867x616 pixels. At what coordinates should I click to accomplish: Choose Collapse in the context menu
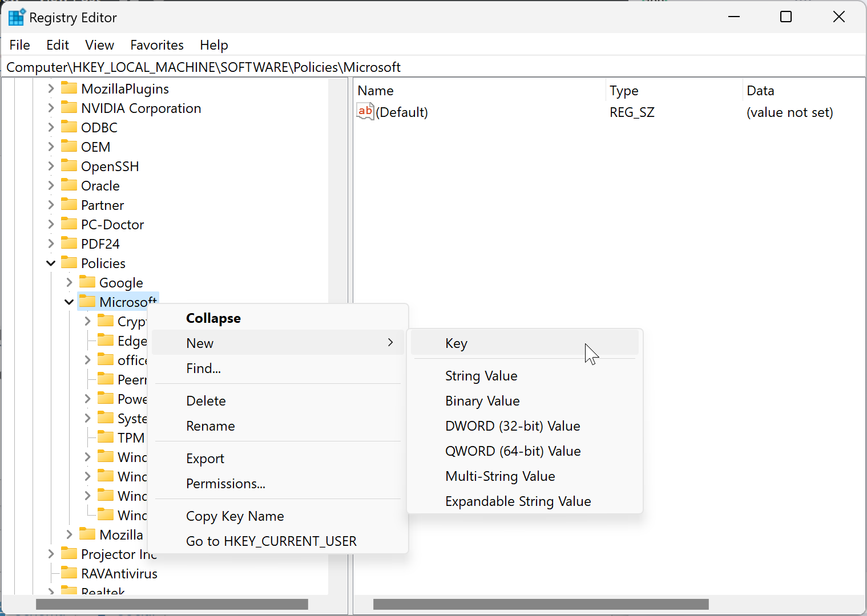[278, 318]
